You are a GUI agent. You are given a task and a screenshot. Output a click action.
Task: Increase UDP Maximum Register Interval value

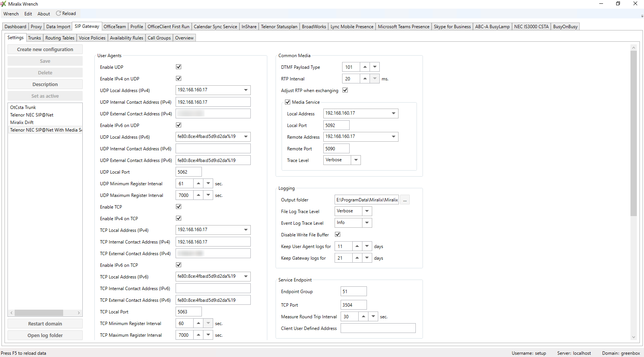(x=198, y=195)
